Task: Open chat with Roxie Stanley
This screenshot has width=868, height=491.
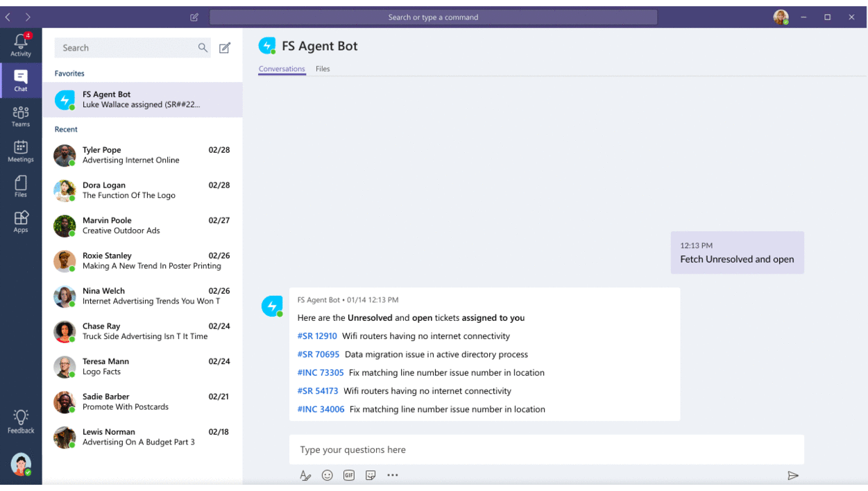Action: pyautogui.click(x=142, y=261)
